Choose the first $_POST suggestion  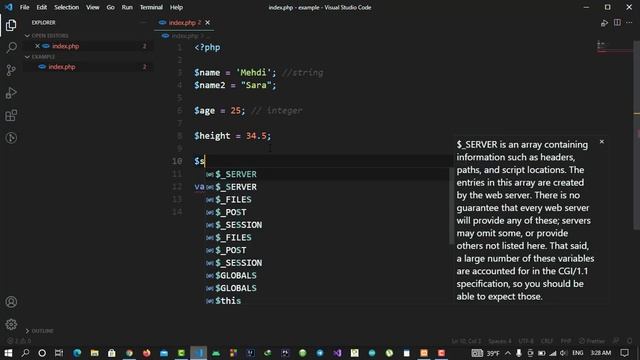click(231, 212)
